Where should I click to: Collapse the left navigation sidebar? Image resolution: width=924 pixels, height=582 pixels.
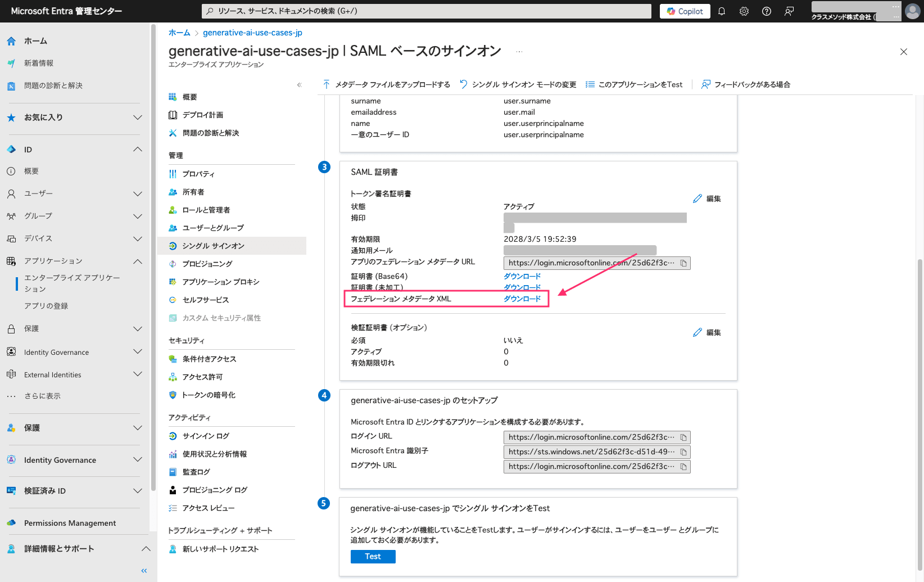(x=144, y=571)
